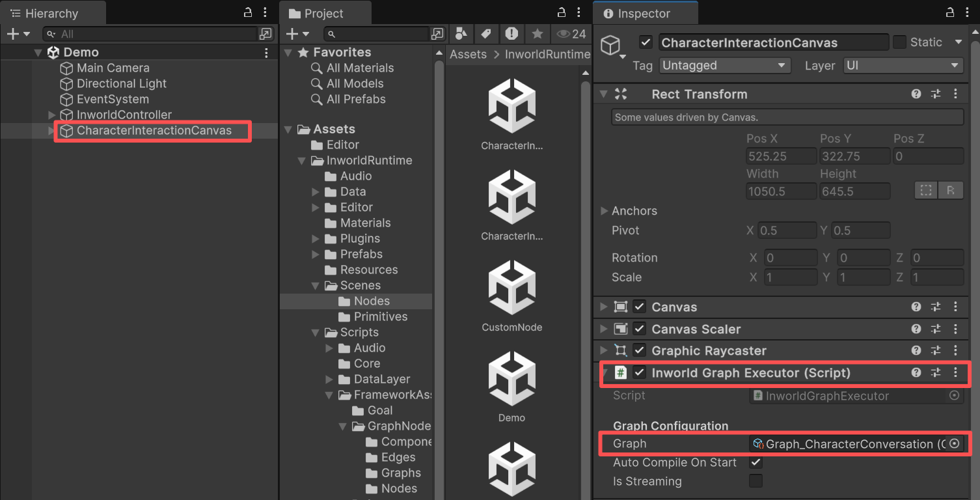Click Search by Label tag icon
The image size is (980, 500).
coord(485,34)
